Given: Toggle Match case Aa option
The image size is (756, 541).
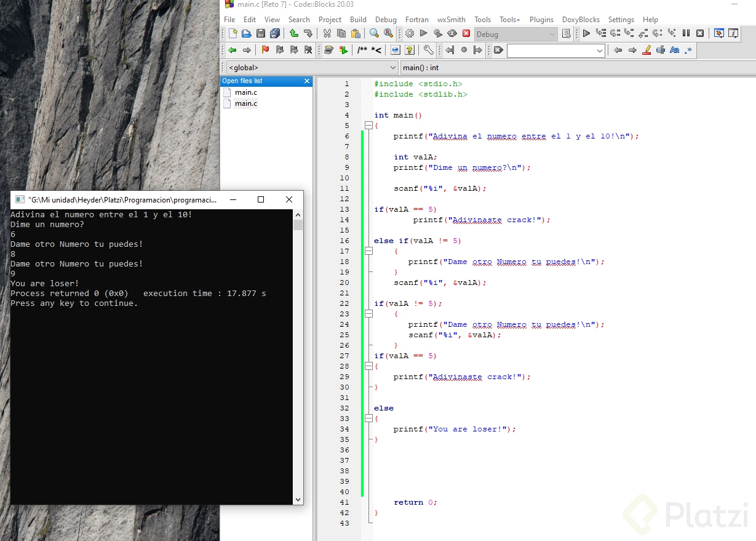Looking at the screenshot, I should (x=675, y=50).
